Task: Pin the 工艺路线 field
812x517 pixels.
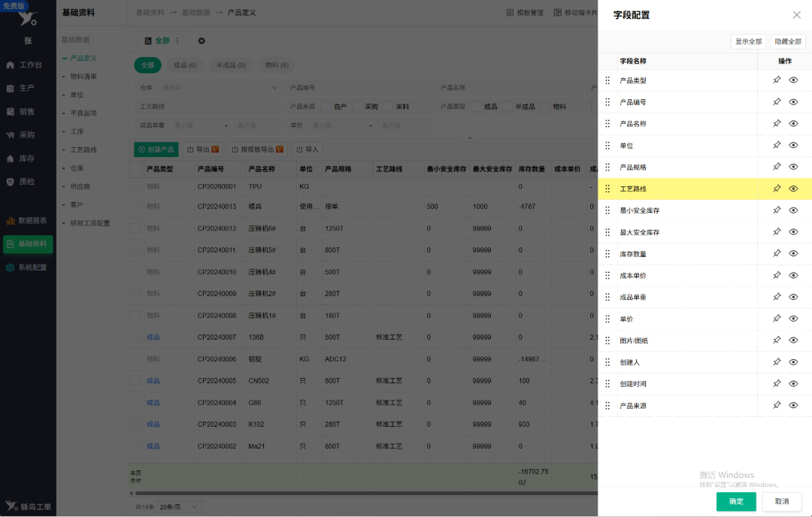Action: [776, 189]
